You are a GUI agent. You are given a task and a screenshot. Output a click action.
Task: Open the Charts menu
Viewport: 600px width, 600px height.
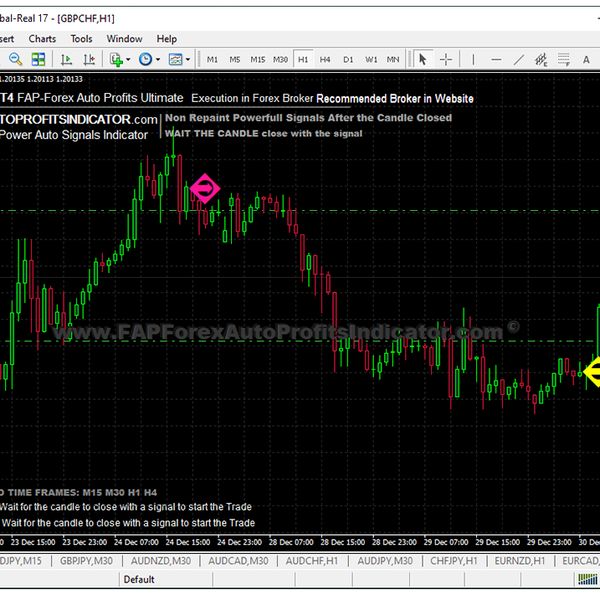click(42, 39)
